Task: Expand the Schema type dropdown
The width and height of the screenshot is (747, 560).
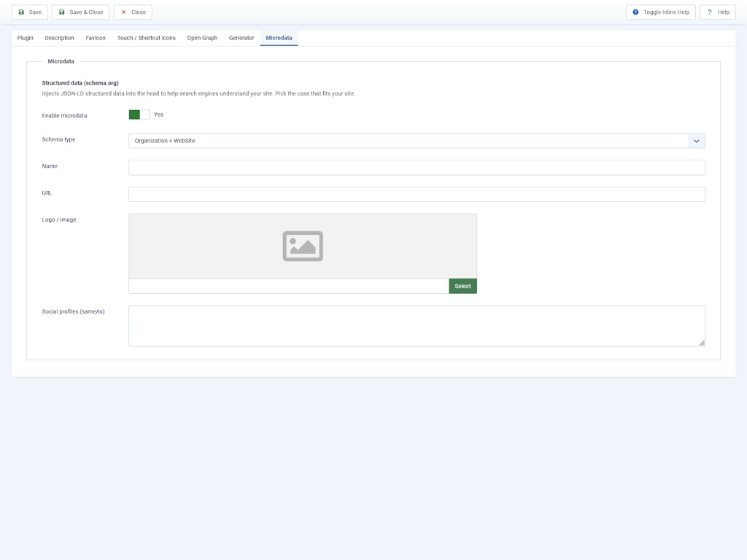Action: 417,141
